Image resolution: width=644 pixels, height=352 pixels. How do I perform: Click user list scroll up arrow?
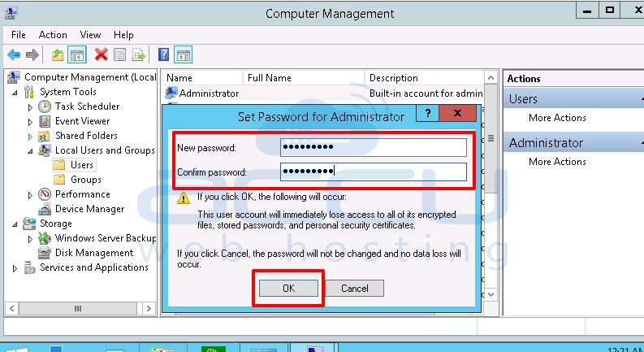click(x=491, y=78)
